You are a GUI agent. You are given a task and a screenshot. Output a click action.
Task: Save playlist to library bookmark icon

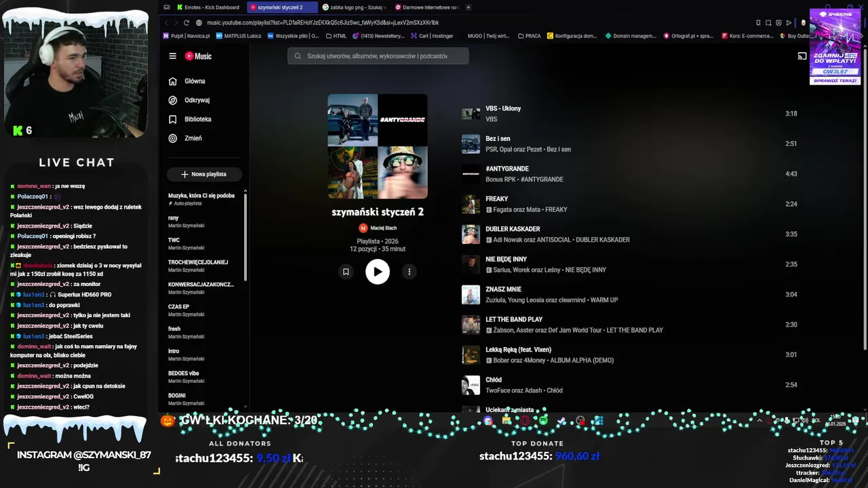point(346,272)
